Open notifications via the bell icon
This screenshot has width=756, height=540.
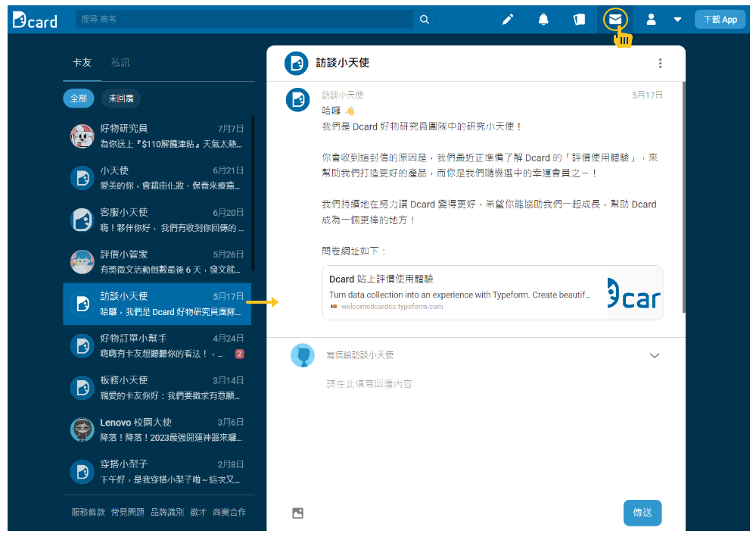(x=543, y=19)
